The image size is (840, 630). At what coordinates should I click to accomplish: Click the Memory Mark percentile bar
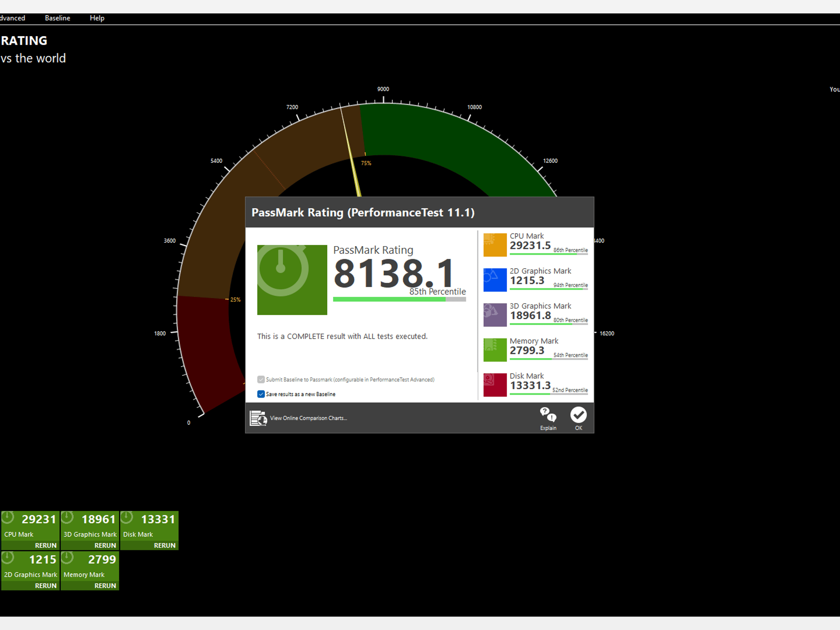549,359
